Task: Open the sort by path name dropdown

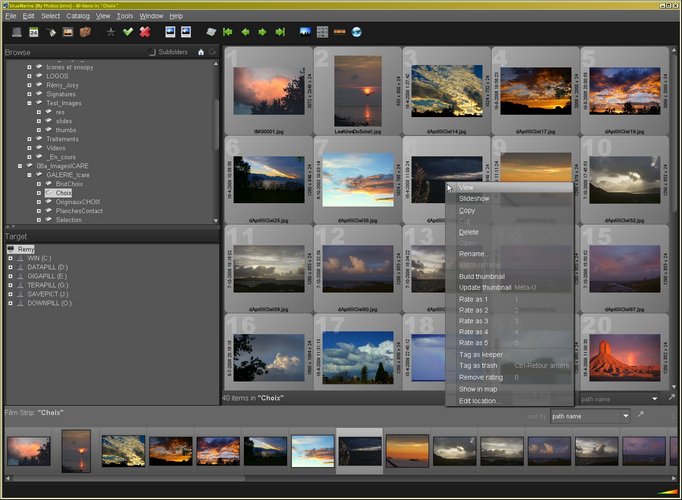Action: (x=590, y=415)
